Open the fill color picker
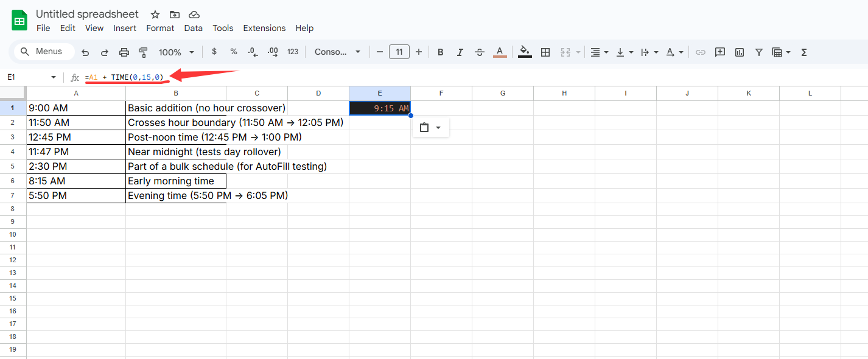Screen dimensions: 868x359 [525, 52]
